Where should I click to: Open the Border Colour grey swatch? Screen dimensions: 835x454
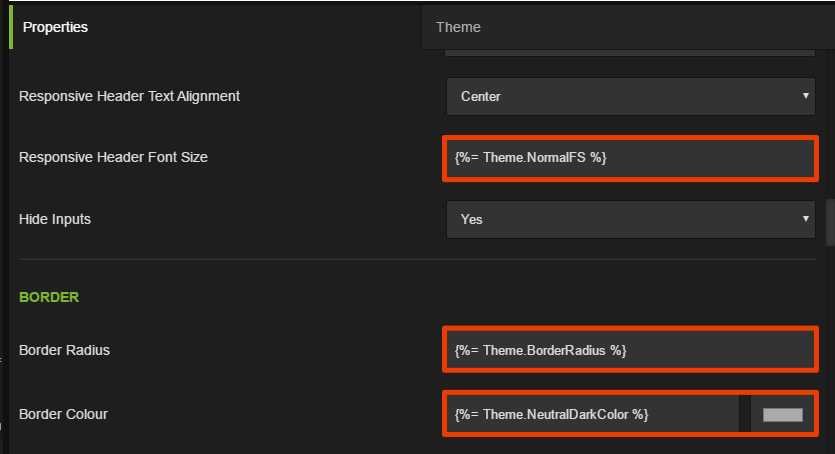pos(782,415)
